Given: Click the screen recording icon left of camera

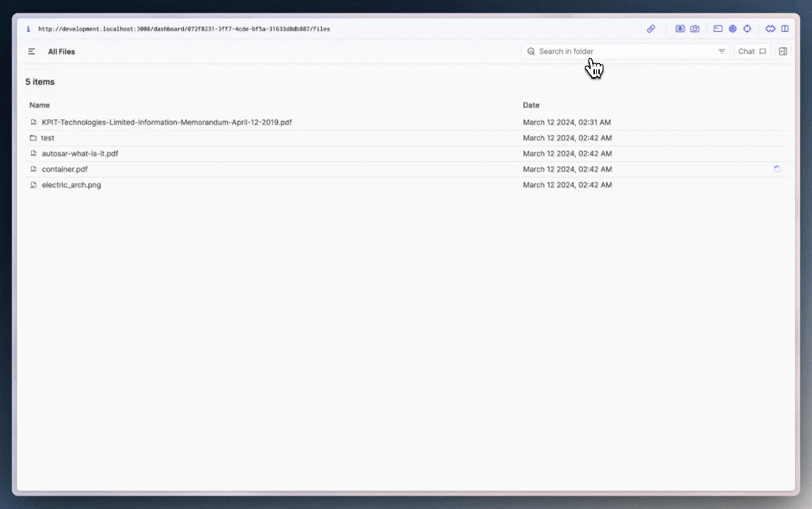Looking at the screenshot, I should (680, 29).
